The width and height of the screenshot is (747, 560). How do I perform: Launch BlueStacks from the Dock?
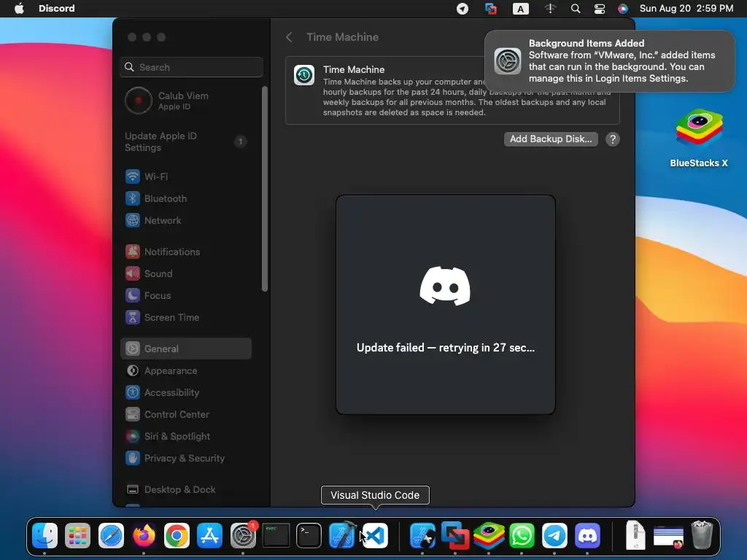[x=489, y=536]
